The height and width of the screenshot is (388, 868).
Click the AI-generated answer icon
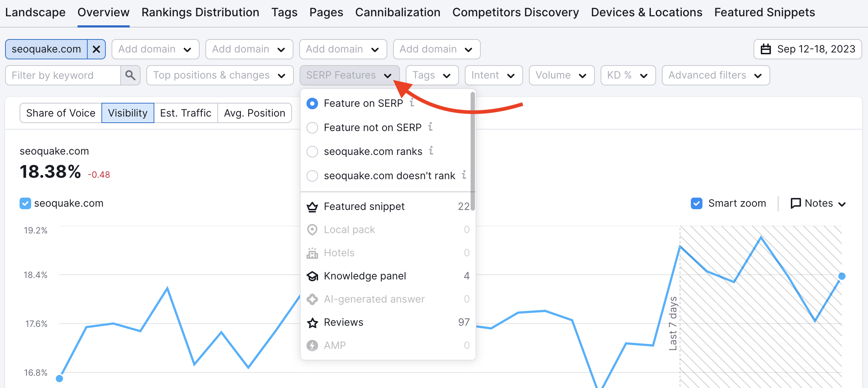(x=312, y=299)
